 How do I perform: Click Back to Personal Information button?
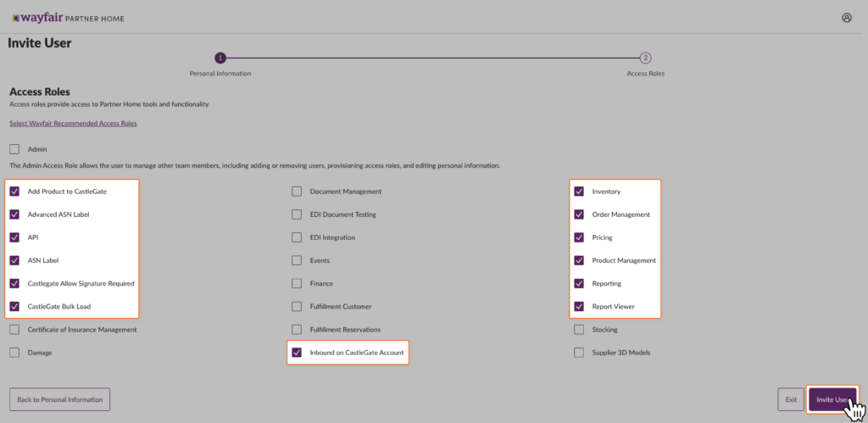coord(60,399)
